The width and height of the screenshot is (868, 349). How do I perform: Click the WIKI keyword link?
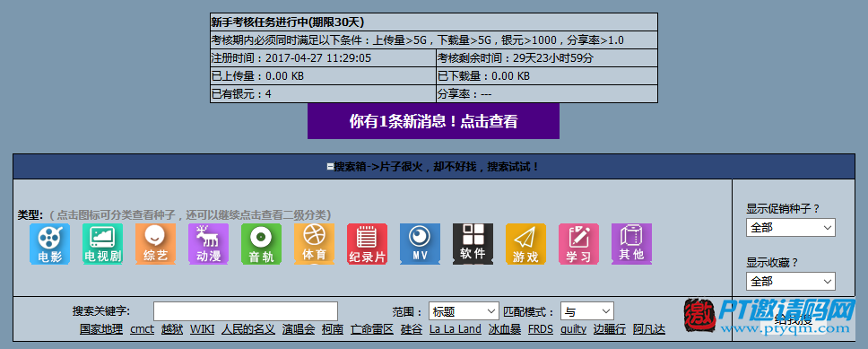(x=202, y=329)
